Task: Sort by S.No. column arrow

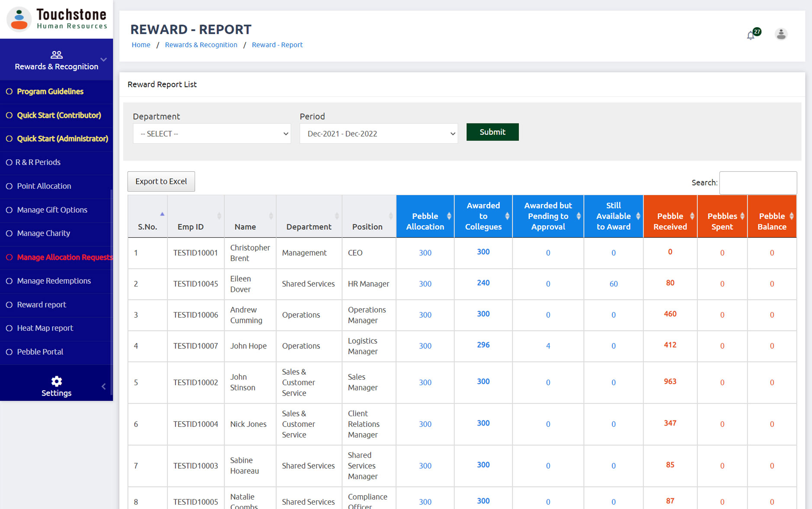Action: [162, 214]
